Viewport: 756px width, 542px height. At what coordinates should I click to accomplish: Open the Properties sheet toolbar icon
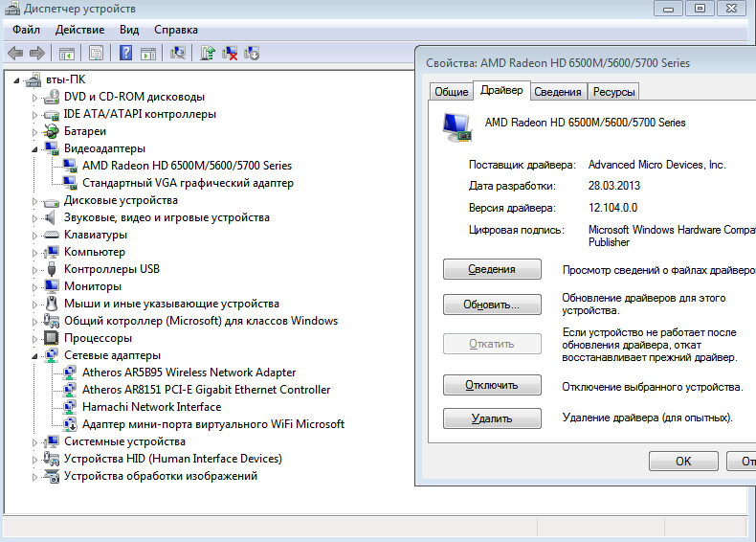(96, 53)
